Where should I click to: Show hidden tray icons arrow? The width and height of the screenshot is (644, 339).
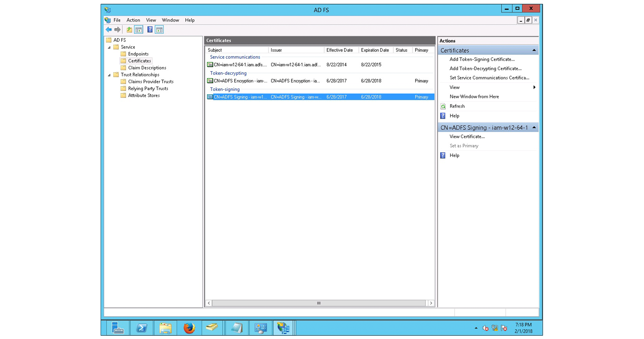[476, 328]
